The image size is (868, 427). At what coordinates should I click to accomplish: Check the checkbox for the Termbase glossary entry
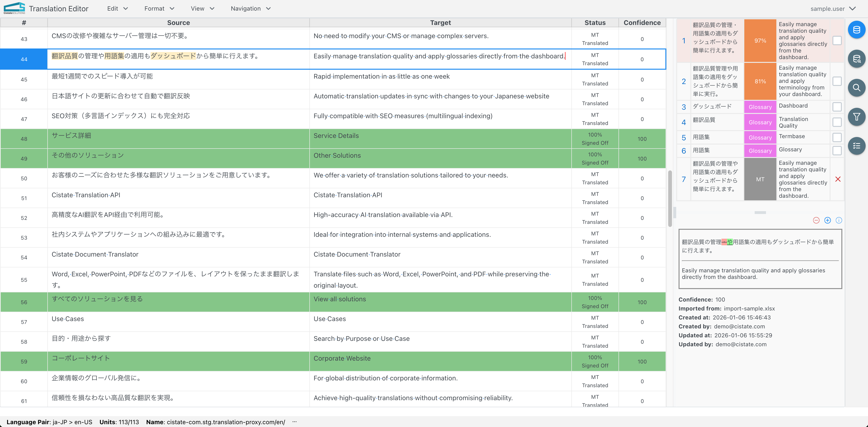click(x=837, y=137)
